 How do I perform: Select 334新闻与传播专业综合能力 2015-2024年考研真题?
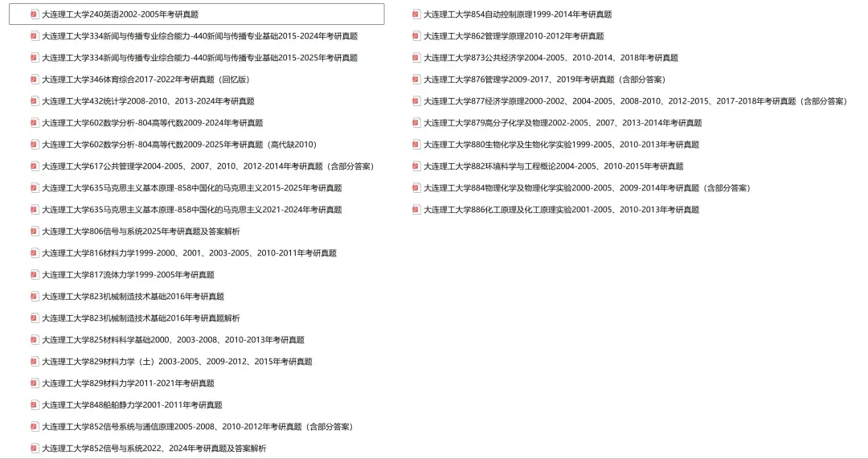click(200, 36)
